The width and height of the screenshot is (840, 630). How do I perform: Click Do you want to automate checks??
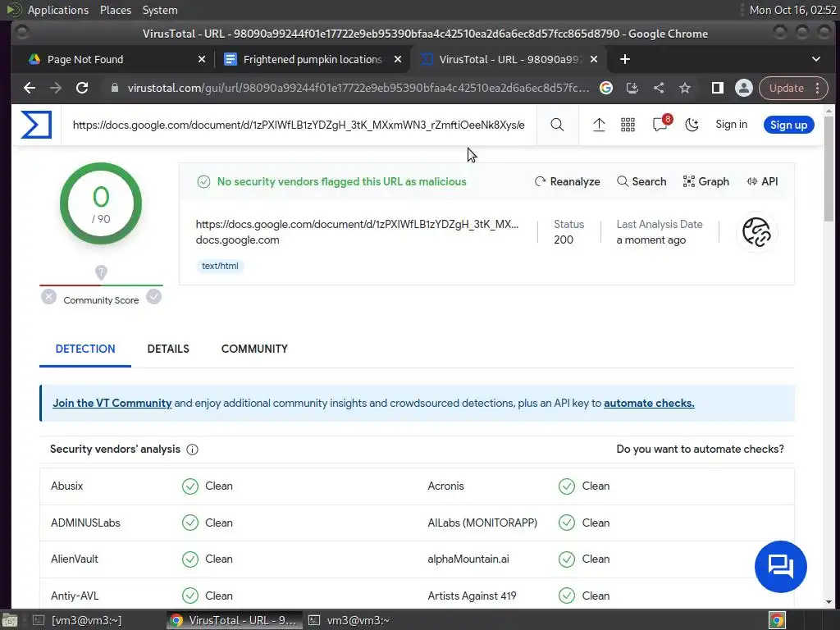[700, 450]
